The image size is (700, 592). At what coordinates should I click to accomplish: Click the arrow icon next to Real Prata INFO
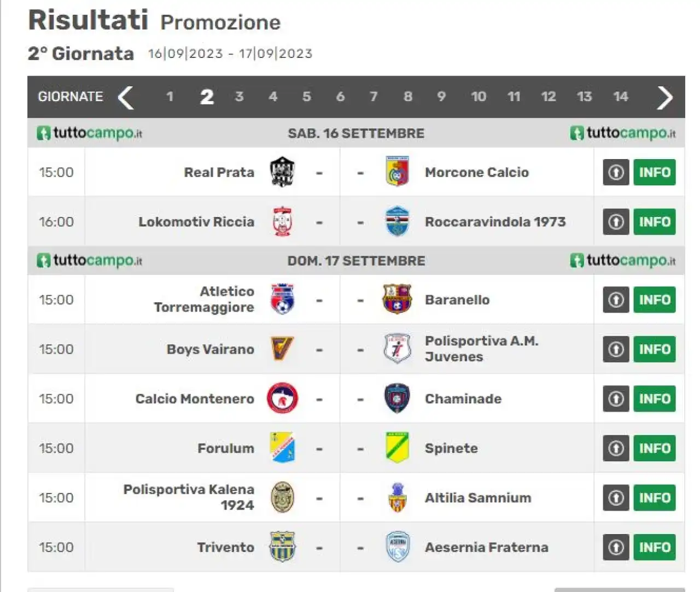point(616,172)
